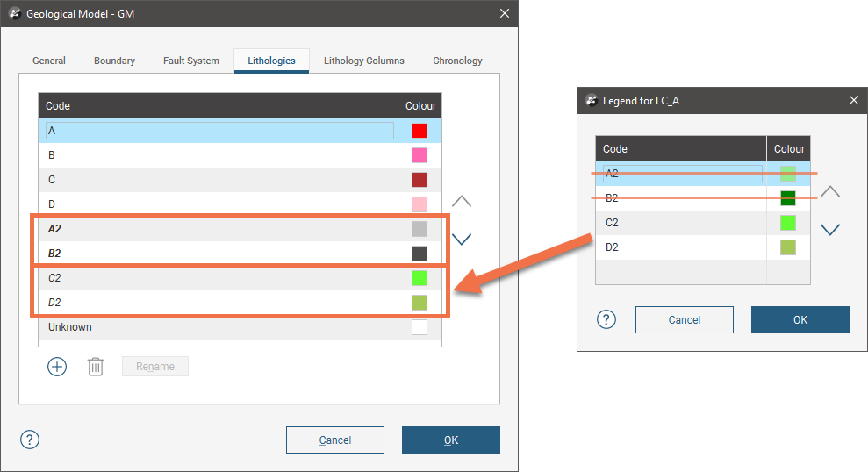The width and height of the screenshot is (868, 472).
Task: Change the pink colour of lithology B
Action: [x=420, y=155]
